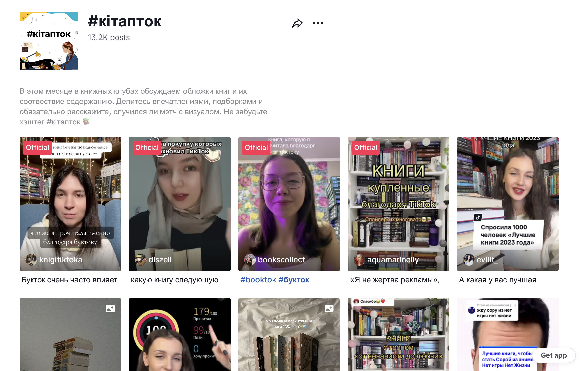This screenshot has width=588, height=371.
Task: Open the evilit_ video thumbnail
Action: click(x=508, y=204)
